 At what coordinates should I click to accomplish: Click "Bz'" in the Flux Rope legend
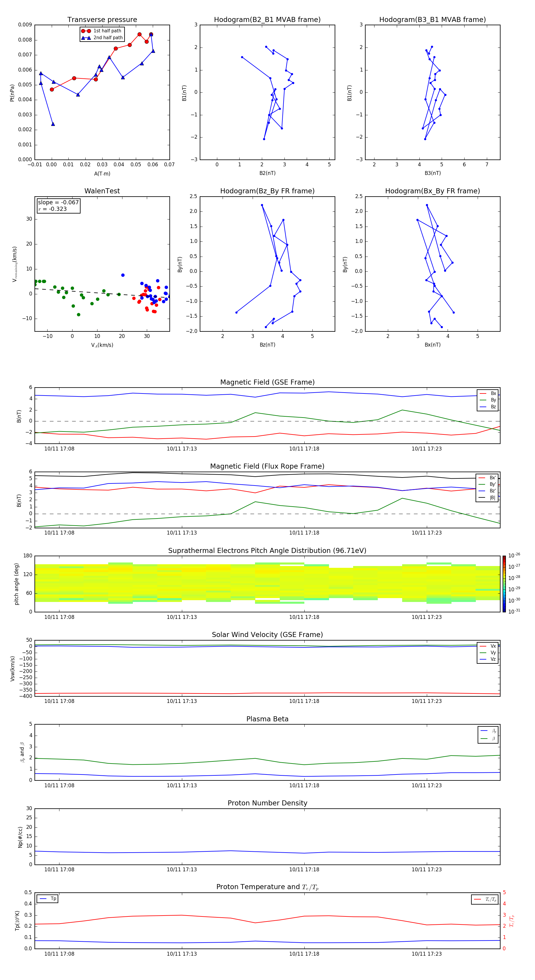tap(487, 491)
